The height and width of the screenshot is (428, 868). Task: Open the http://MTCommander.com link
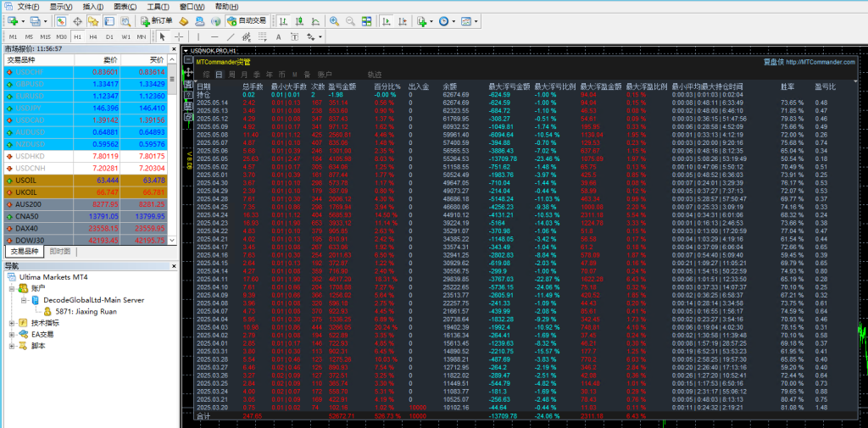pos(821,62)
